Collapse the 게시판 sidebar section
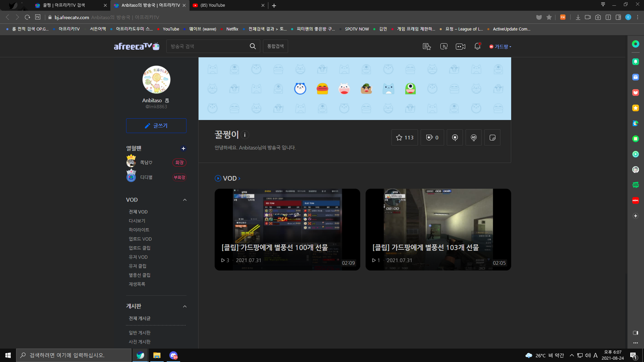The image size is (644, 362). (184, 306)
